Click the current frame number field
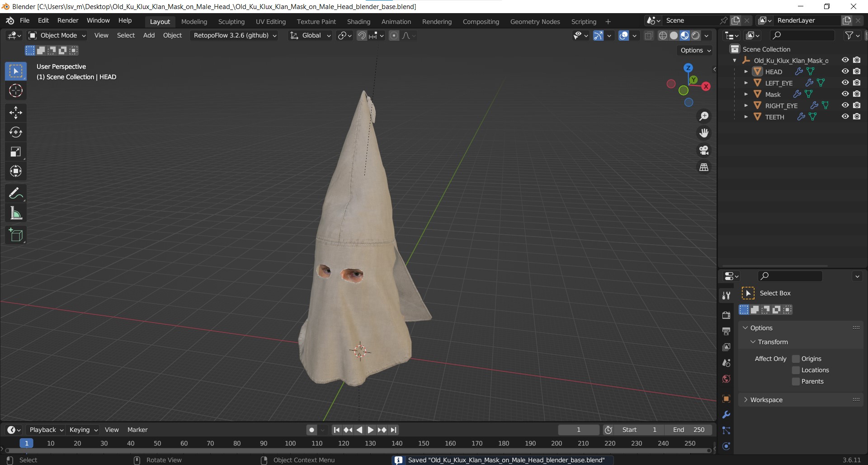Viewport: 868px width, 465px height. pyautogui.click(x=579, y=430)
